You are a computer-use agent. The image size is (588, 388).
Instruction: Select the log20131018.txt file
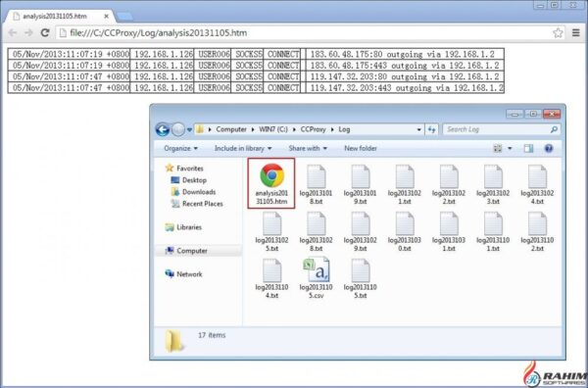pos(316,184)
